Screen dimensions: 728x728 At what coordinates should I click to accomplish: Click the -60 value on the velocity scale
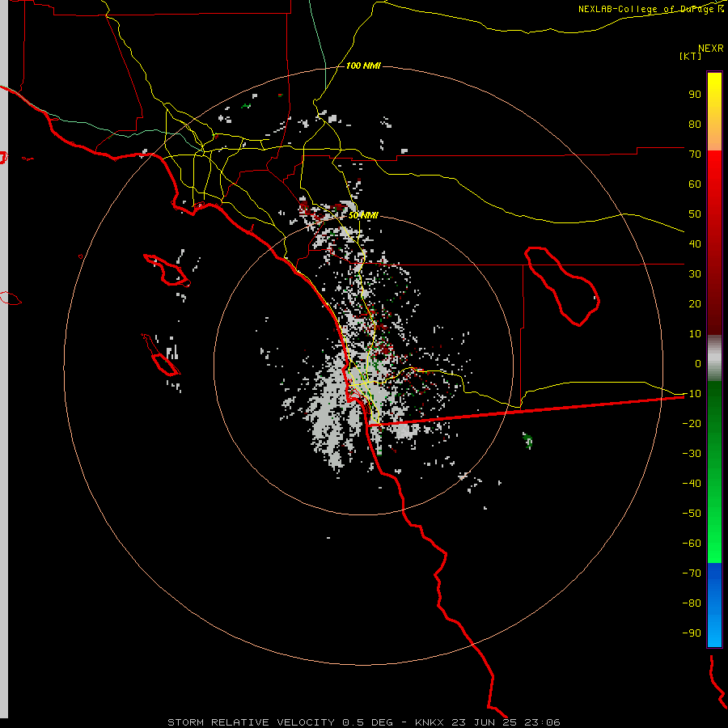[x=692, y=544]
